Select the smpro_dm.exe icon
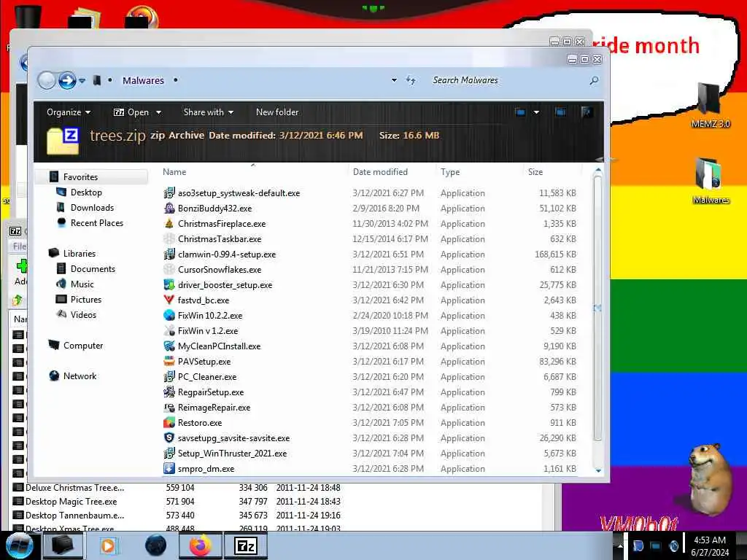The image size is (747, 560). 169,469
